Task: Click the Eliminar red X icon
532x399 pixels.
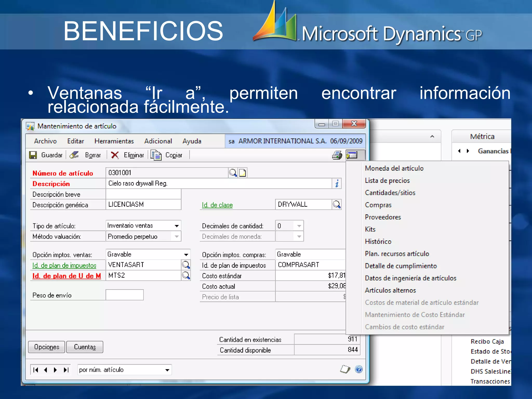Action: (x=115, y=155)
